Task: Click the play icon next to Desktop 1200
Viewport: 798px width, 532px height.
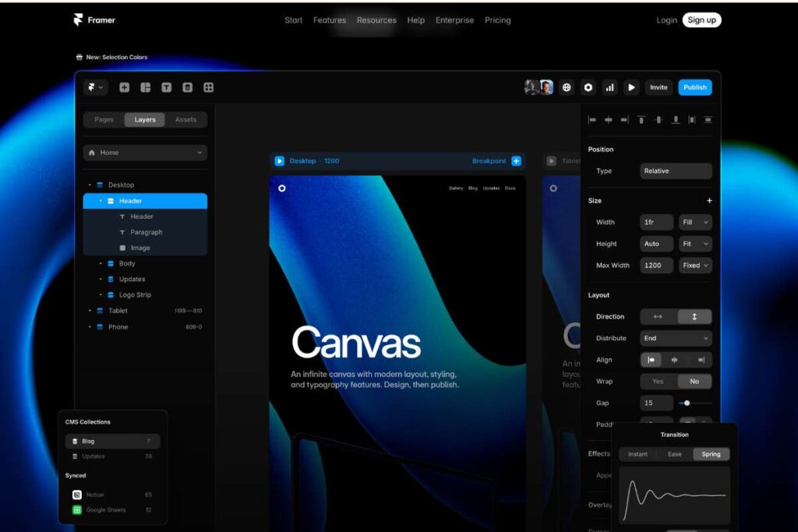Action: (x=280, y=160)
